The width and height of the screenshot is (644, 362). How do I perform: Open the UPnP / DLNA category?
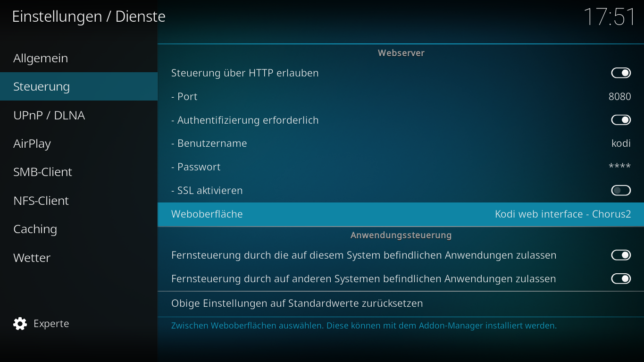pos(79,115)
